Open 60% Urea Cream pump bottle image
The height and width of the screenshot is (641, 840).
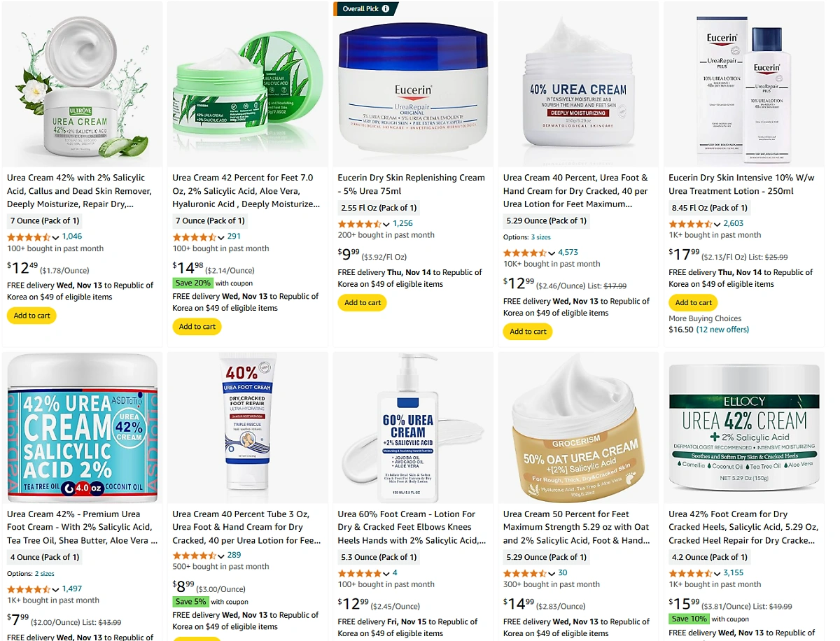coord(413,428)
